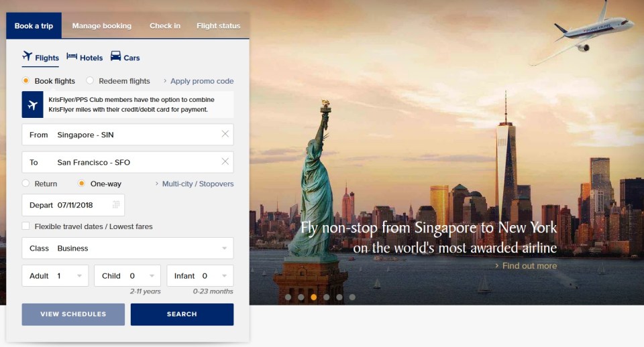Select the Flights airplane icon
Viewport: 644px width, 347px height.
pyautogui.click(x=27, y=56)
